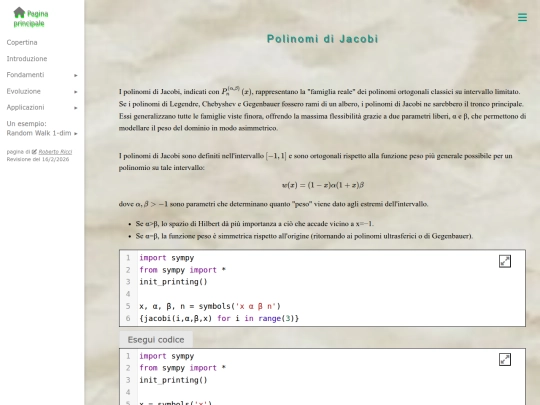
Task: Click the home icon beside Pagina principale
Action: point(19,13)
